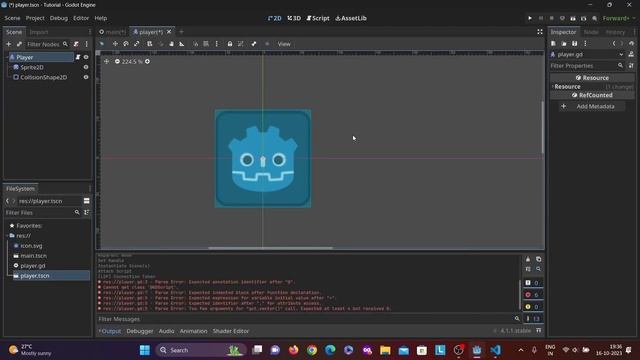Zoom out the 2D viewport
This screenshot has width=640, height=360.
click(117, 61)
